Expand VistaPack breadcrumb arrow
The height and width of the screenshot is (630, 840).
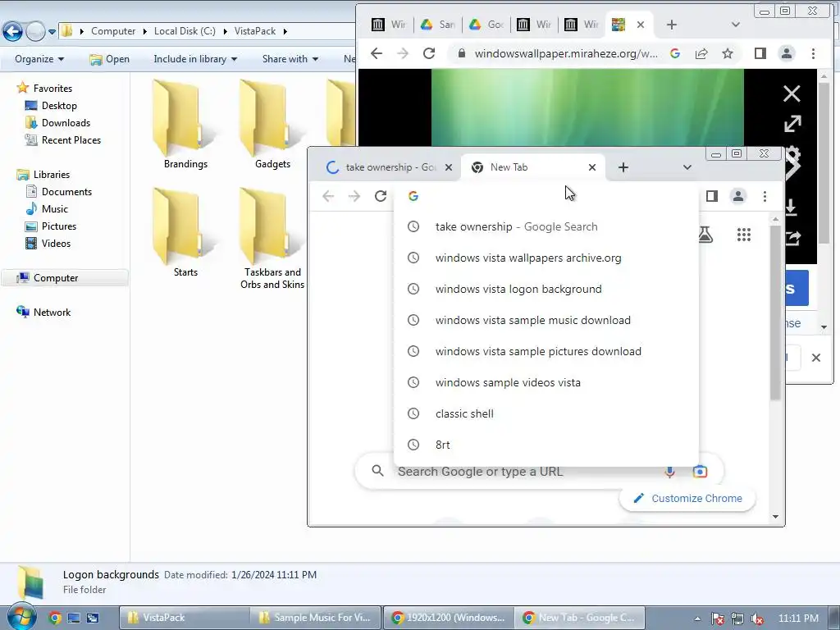[285, 31]
